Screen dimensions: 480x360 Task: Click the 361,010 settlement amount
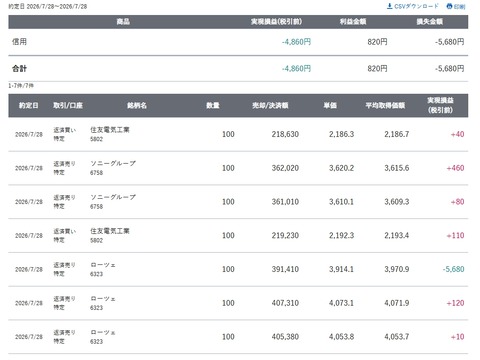tap(285, 202)
